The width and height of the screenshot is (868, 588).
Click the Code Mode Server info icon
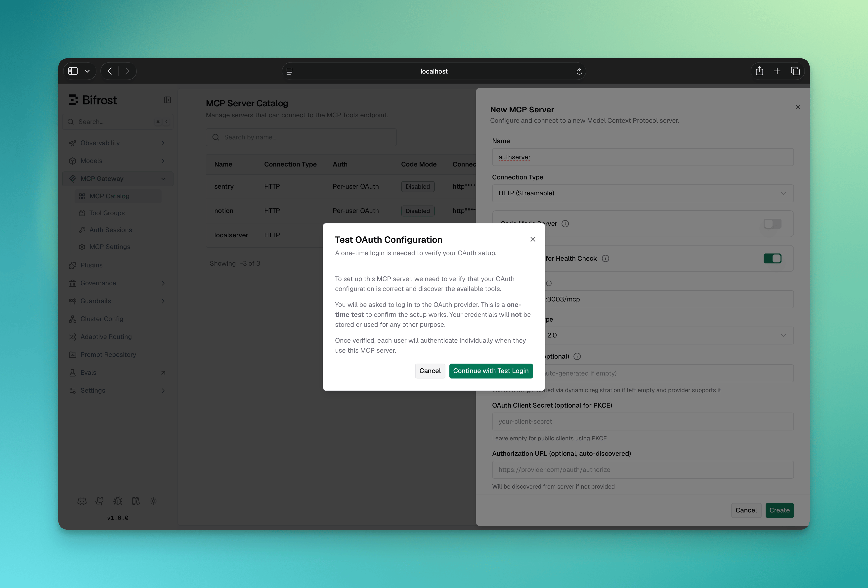(x=565, y=224)
